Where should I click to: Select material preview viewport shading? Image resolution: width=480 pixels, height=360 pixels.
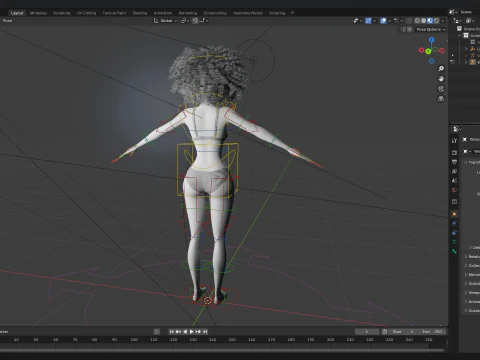coord(430,21)
